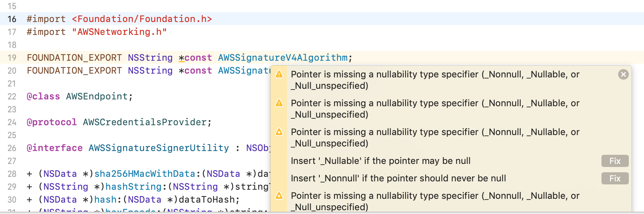Viewport: 644px width, 214px height.
Task: Select the "Insert '_Nonnull' if the pointer should never be null" suggestion
Action: point(398,178)
